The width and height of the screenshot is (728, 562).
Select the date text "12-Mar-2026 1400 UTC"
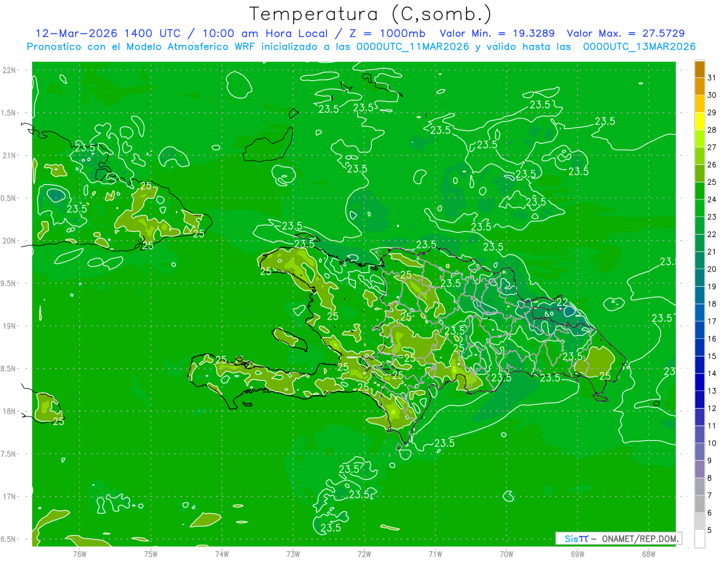[108, 34]
